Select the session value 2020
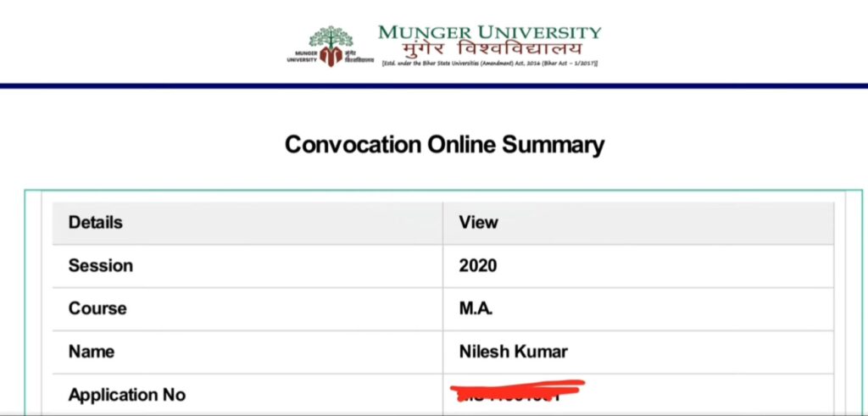Image resolution: width=868 pixels, height=416 pixels. [x=478, y=265]
